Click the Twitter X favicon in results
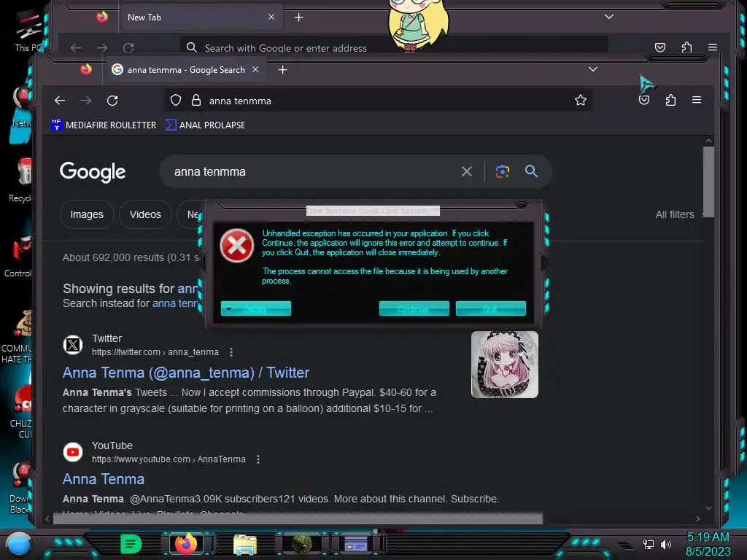The height and width of the screenshot is (560, 747). point(73,345)
